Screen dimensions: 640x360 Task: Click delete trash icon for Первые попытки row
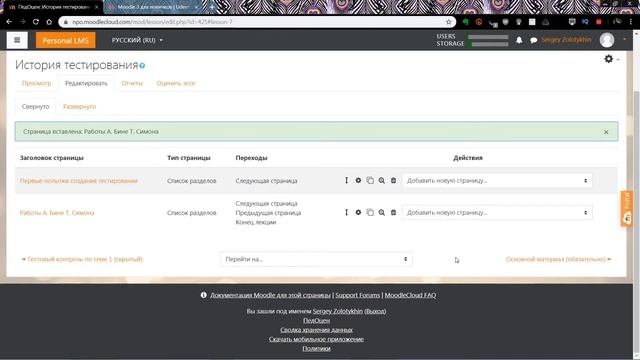pos(393,180)
